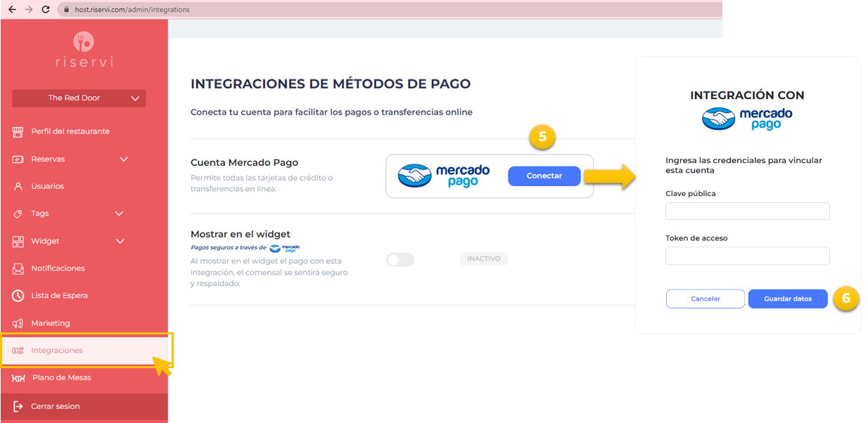The image size is (868, 423).
Task: Focus the Token de acceso input field
Action: point(747,256)
